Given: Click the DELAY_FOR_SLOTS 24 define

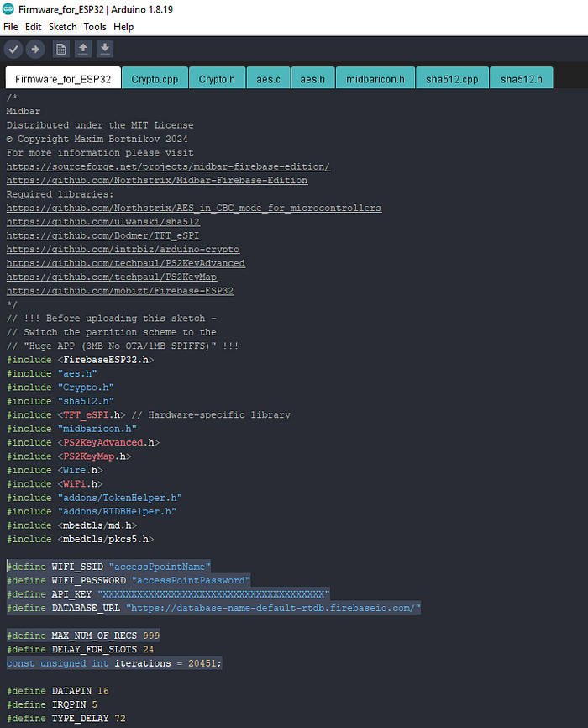Looking at the screenshot, I should (x=80, y=650).
